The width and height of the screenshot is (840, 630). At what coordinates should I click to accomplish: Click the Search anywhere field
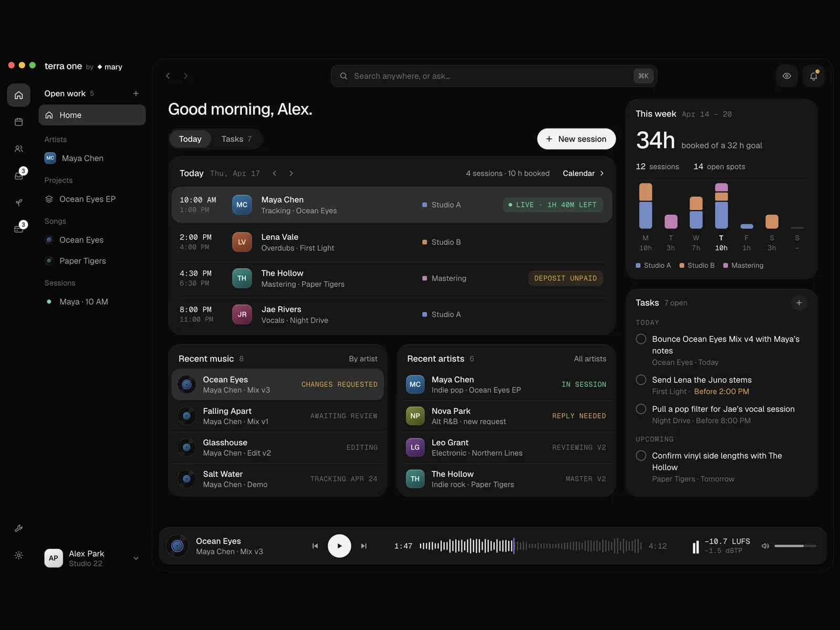(494, 76)
